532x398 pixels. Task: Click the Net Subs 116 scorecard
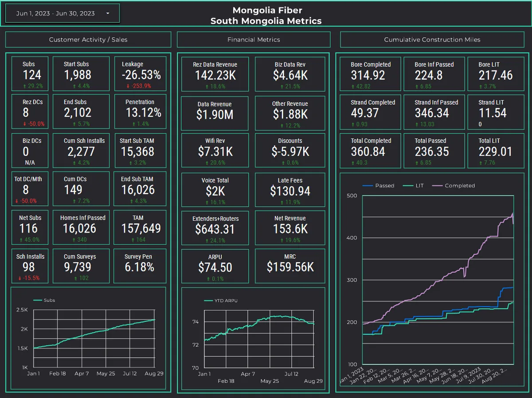point(30,228)
